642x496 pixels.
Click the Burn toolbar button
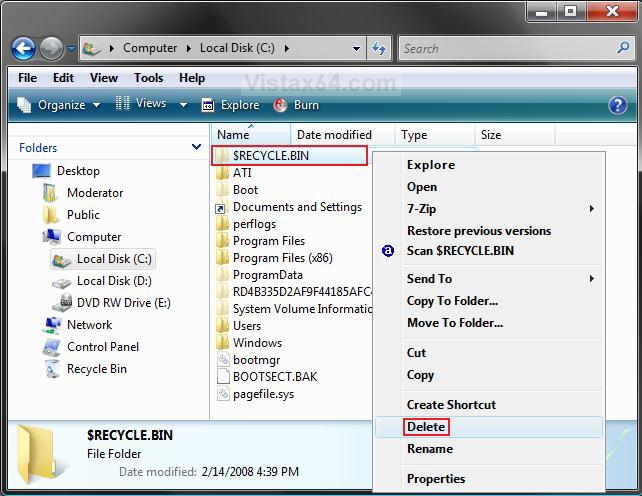coord(296,105)
